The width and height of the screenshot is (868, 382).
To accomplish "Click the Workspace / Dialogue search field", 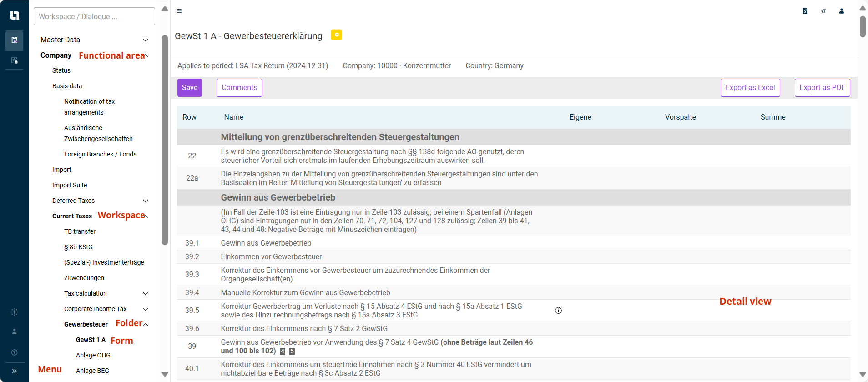I will click(94, 16).
